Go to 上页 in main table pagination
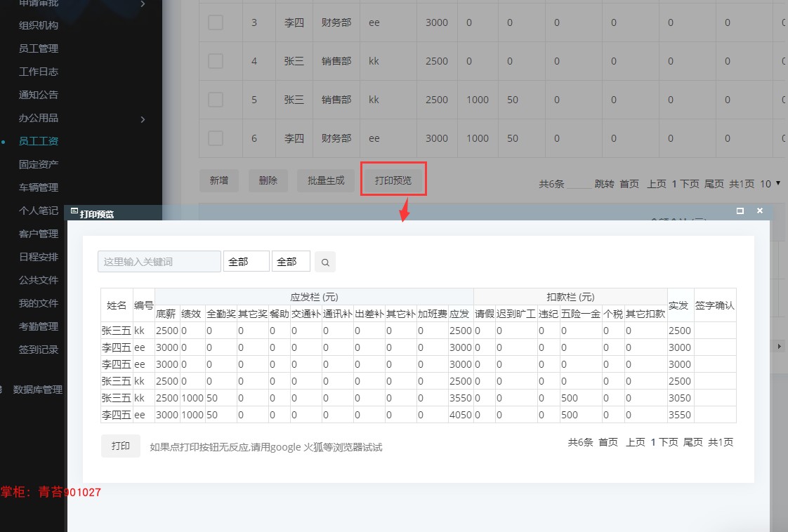Viewport: 788px width, 532px height. 657,184
